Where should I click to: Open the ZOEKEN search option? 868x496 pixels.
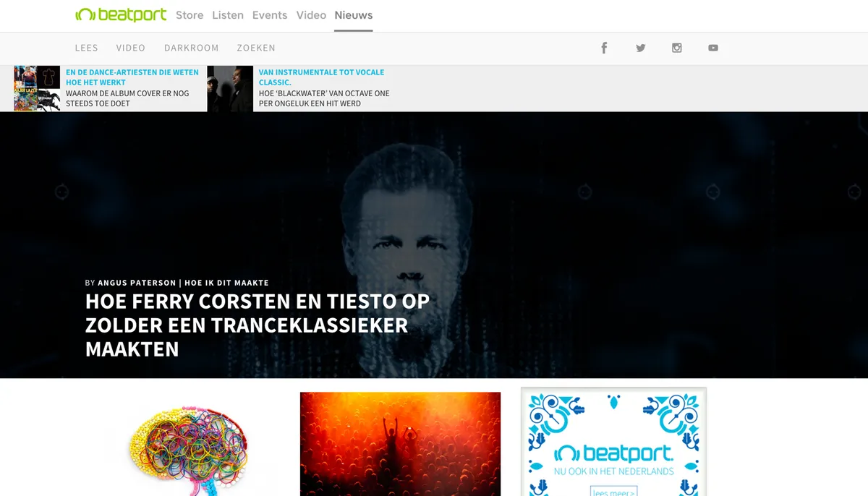pos(256,48)
